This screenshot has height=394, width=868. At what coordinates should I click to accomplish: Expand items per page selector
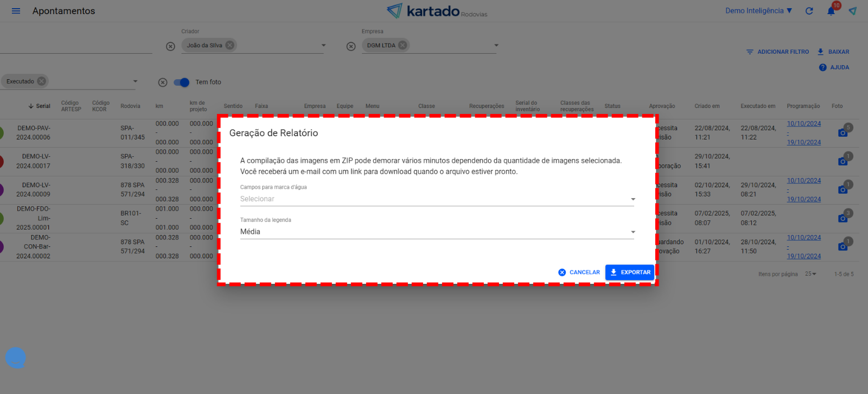tap(811, 274)
